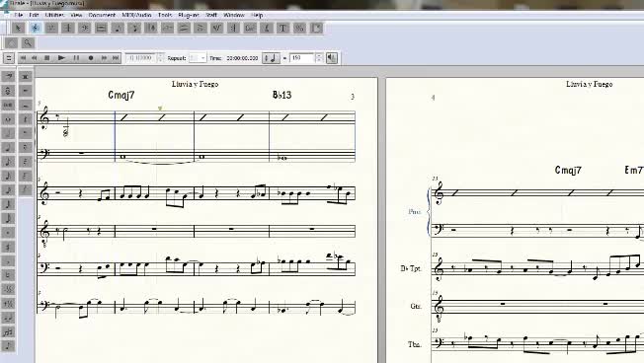The image size is (644, 363).
Task: Stop playback
Action: point(47,58)
